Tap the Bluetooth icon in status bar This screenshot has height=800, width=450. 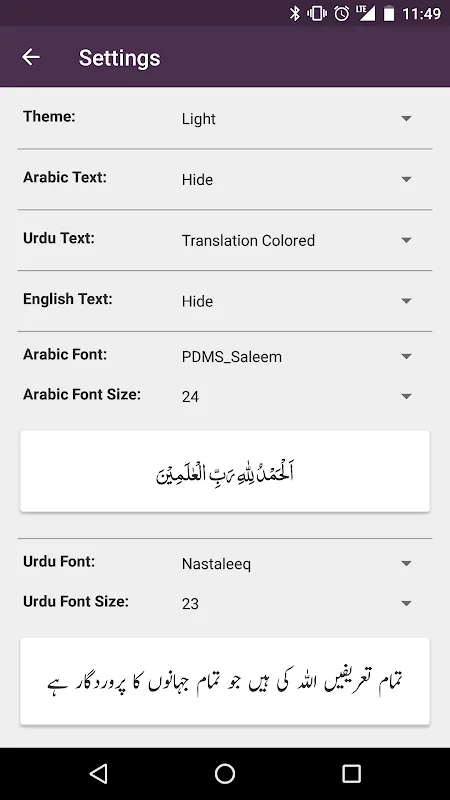click(x=294, y=13)
